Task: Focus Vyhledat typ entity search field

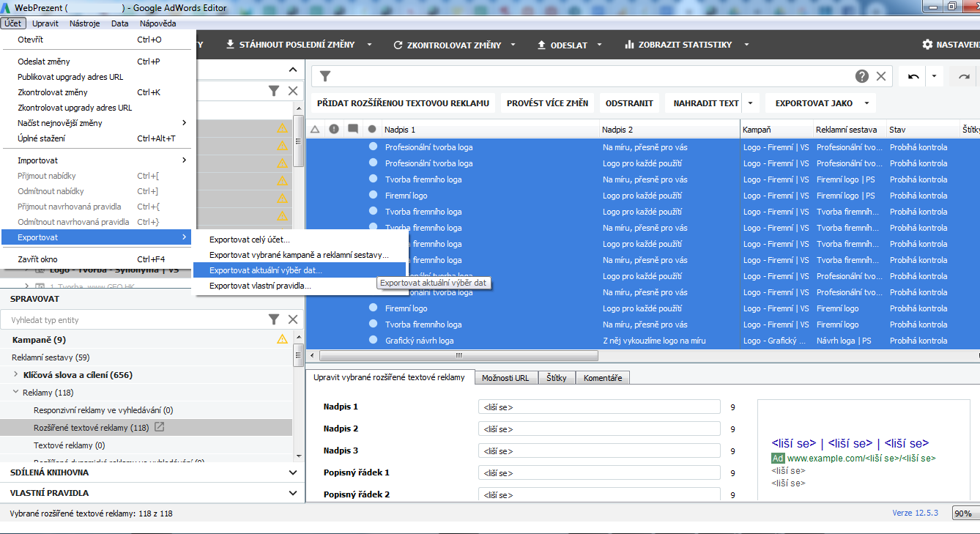Action: (x=133, y=319)
